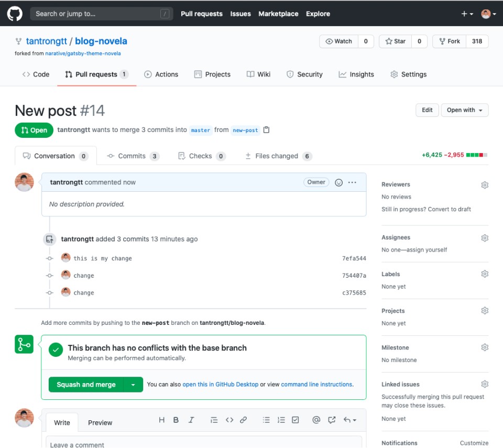Open Issues in top navigation
This screenshot has width=503, height=448.
pos(240,14)
